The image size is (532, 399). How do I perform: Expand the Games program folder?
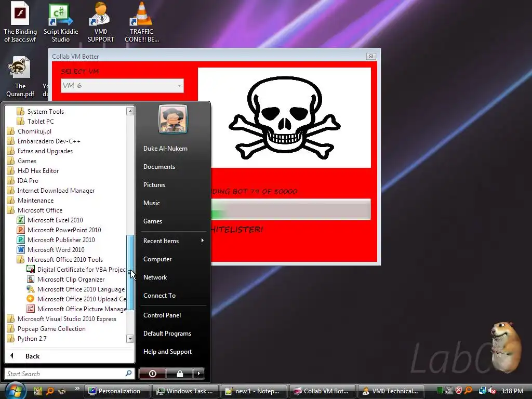click(22, 161)
